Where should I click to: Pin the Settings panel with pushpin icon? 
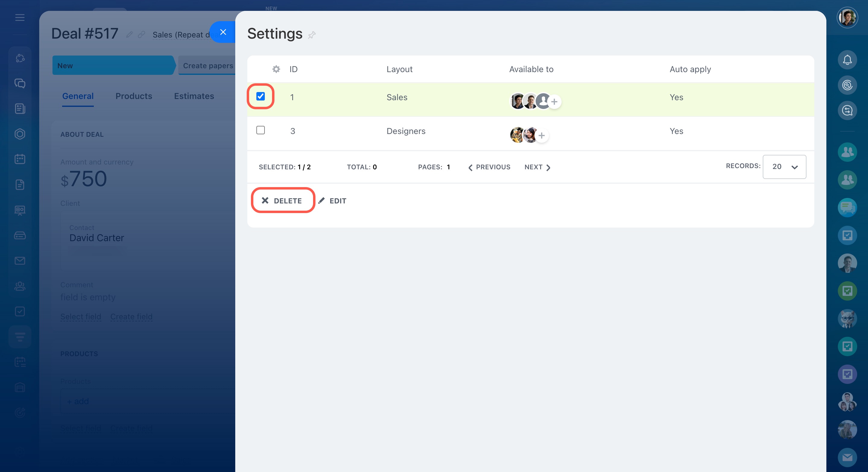[312, 35]
